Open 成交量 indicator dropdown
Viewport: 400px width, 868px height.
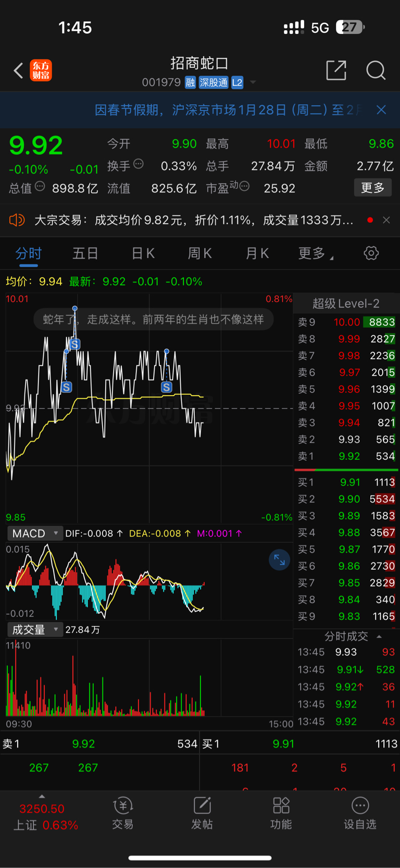pyautogui.click(x=34, y=630)
